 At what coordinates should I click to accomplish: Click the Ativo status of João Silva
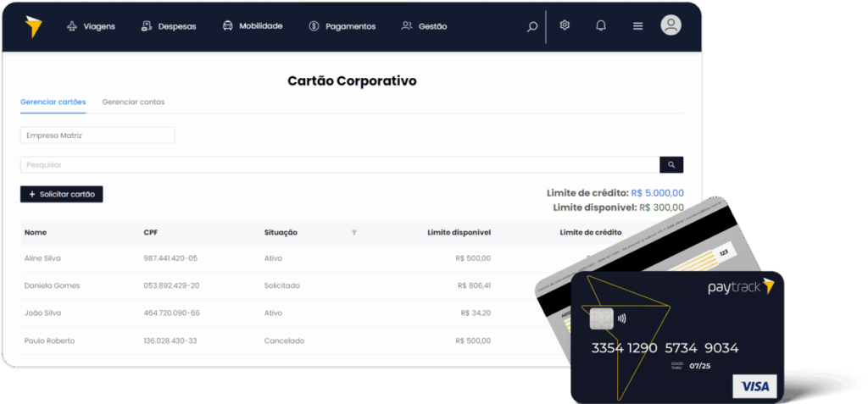273,313
